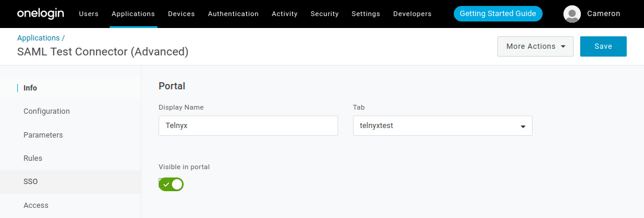The width and height of the screenshot is (644, 218).
Task: Switch to the Access tab
Action: tap(70, 205)
